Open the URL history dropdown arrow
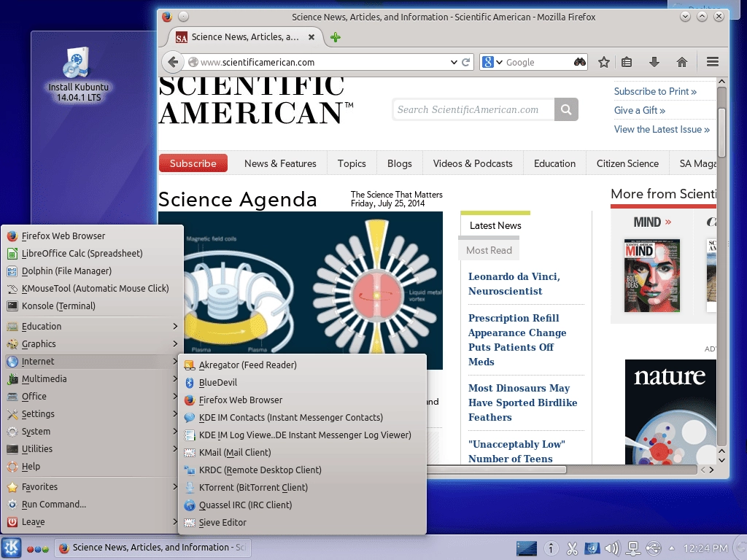 [454, 63]
